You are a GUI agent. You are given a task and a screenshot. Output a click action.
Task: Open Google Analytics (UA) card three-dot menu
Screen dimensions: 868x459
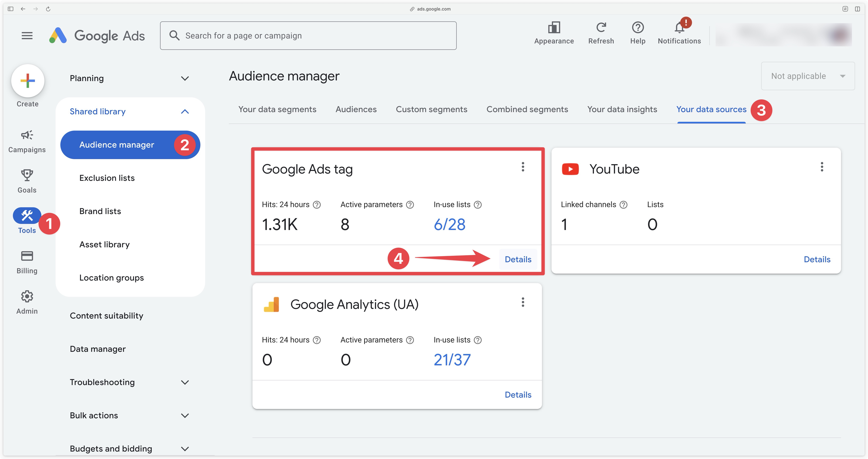(x=523, y=302)
